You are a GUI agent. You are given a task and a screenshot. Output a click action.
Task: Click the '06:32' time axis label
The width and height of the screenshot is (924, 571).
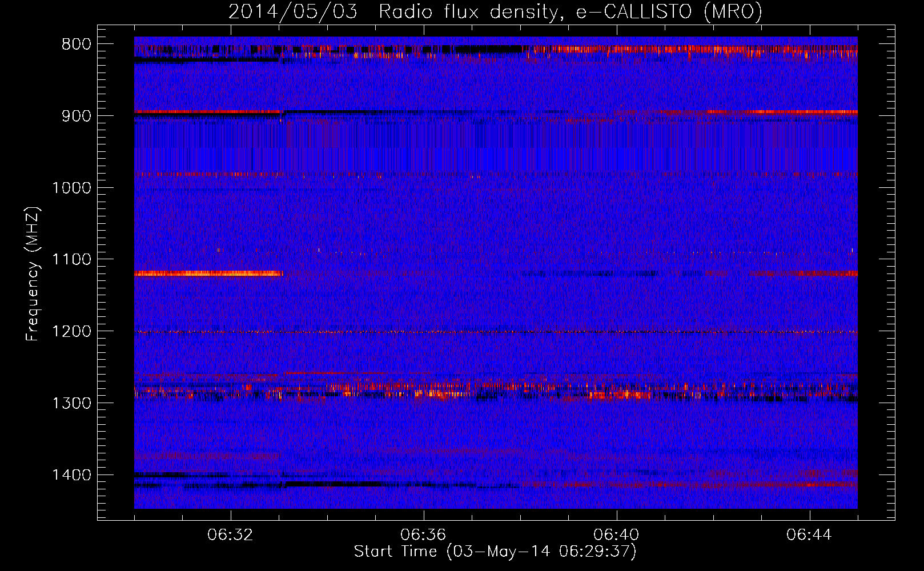pos(230,535)
